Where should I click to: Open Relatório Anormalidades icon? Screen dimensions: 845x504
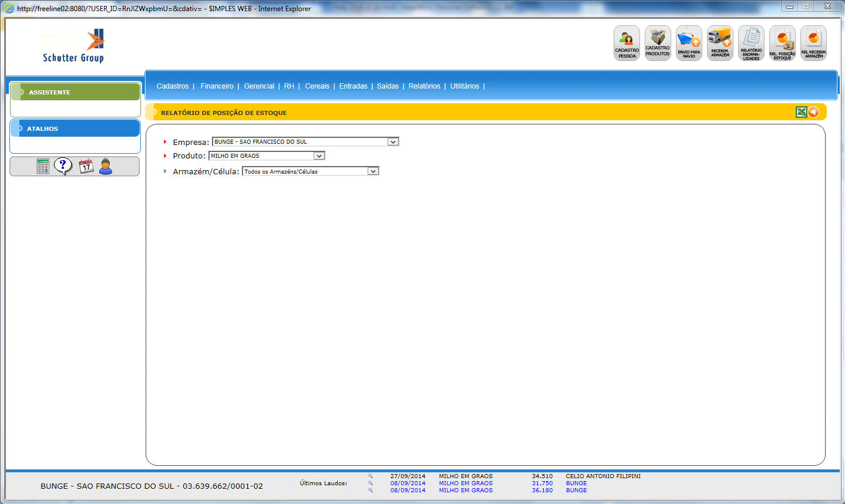[x=751, y=43]
